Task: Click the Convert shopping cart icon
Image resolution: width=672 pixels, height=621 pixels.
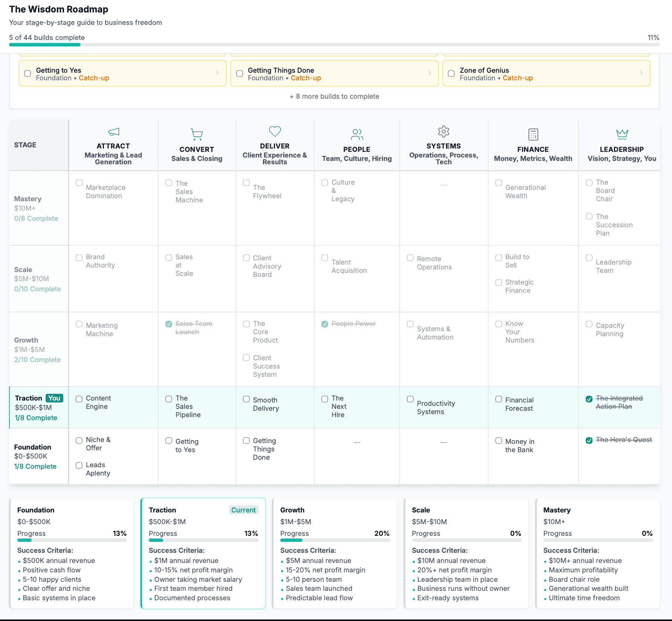Action: pyautogui.click(x=196, y=134)
